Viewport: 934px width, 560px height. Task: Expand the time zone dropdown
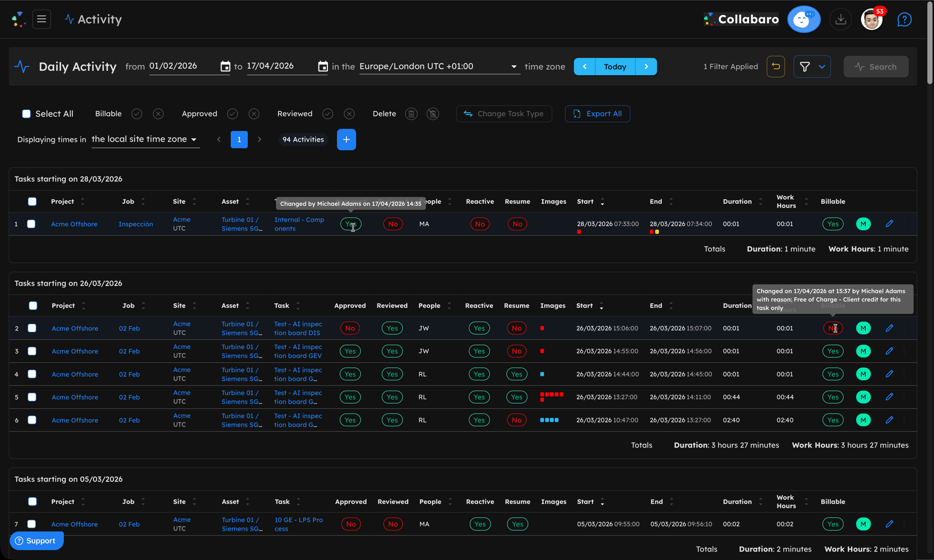[x=514, y=67]
